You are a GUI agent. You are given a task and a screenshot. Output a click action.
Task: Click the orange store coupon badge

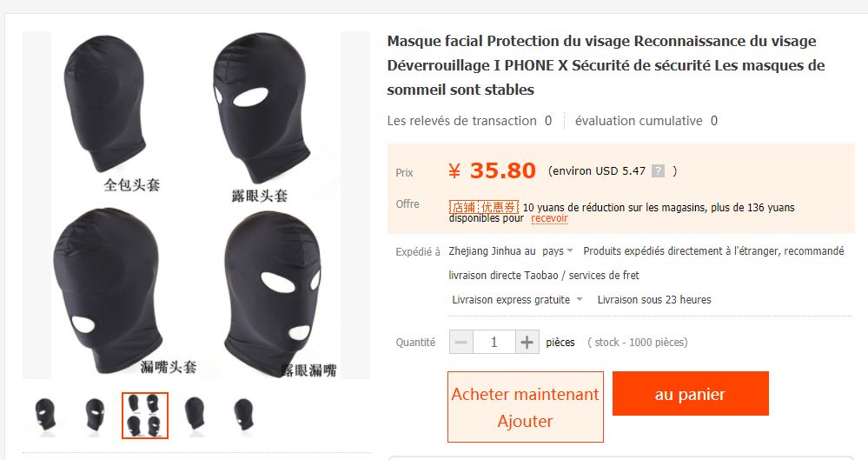point(484,207)
